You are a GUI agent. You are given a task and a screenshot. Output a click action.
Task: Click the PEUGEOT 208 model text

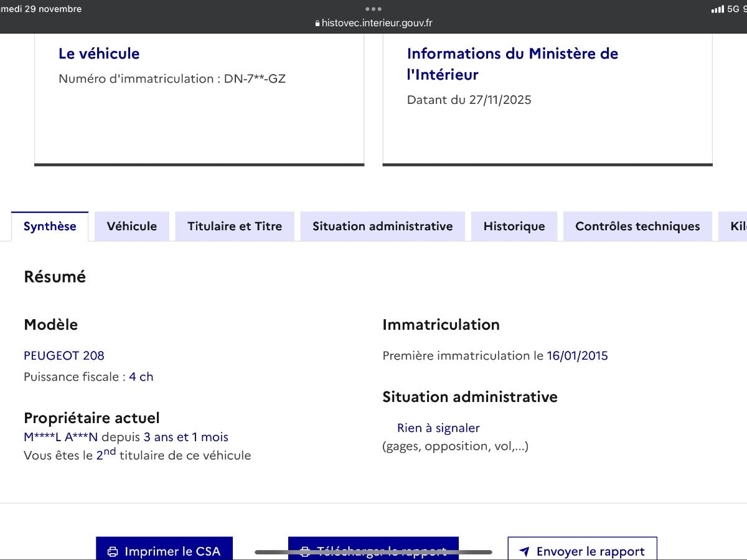click(x=64, y=356)
